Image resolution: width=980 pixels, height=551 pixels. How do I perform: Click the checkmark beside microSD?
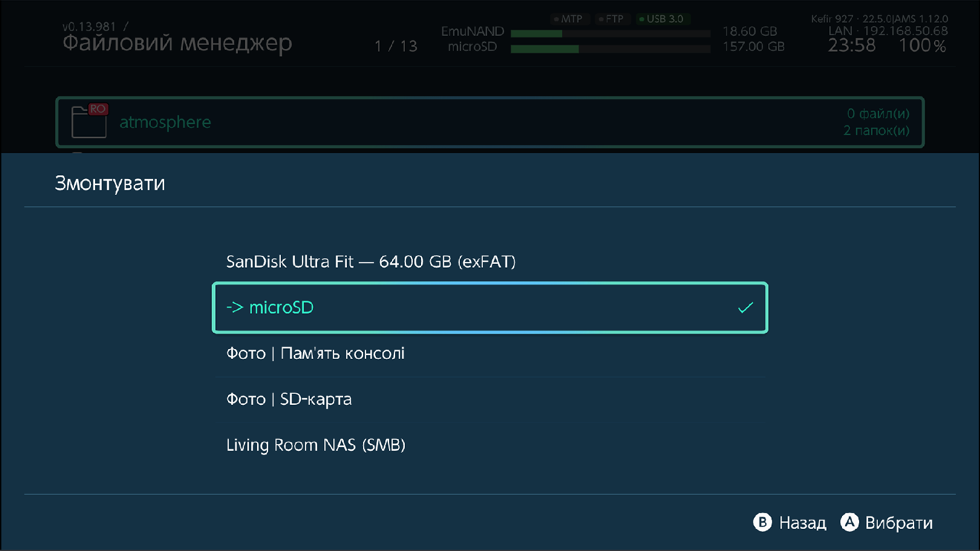[745, 308]
